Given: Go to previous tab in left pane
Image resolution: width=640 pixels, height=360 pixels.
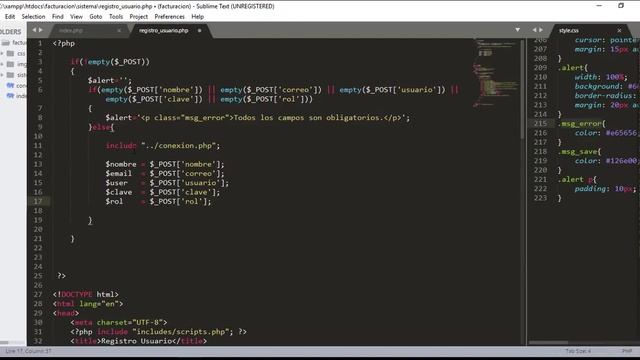Looking at the screenshot, I should coord(34,30).
